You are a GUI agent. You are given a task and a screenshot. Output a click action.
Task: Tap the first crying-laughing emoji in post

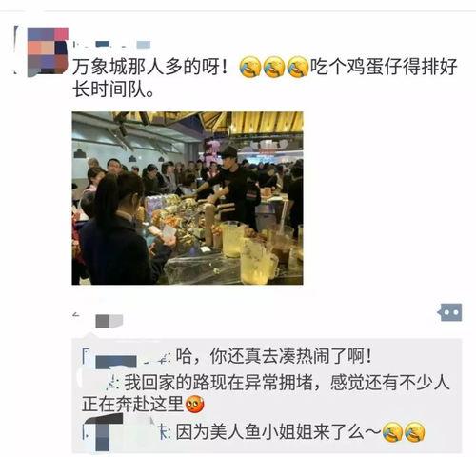[x=250, y=67]
